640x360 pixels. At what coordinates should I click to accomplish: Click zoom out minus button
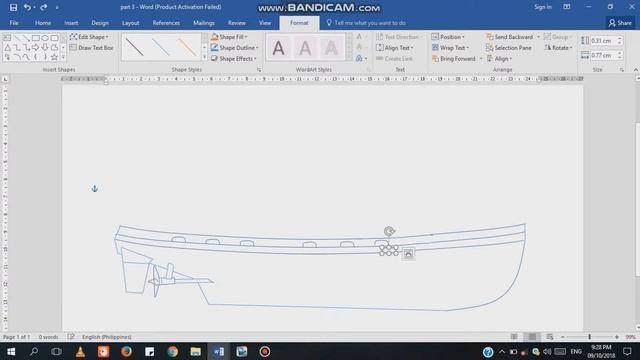[563, 337]
